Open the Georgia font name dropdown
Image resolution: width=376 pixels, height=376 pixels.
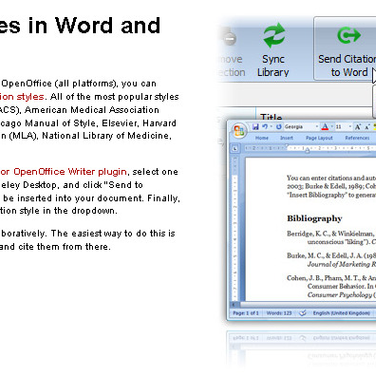point(301,127)
